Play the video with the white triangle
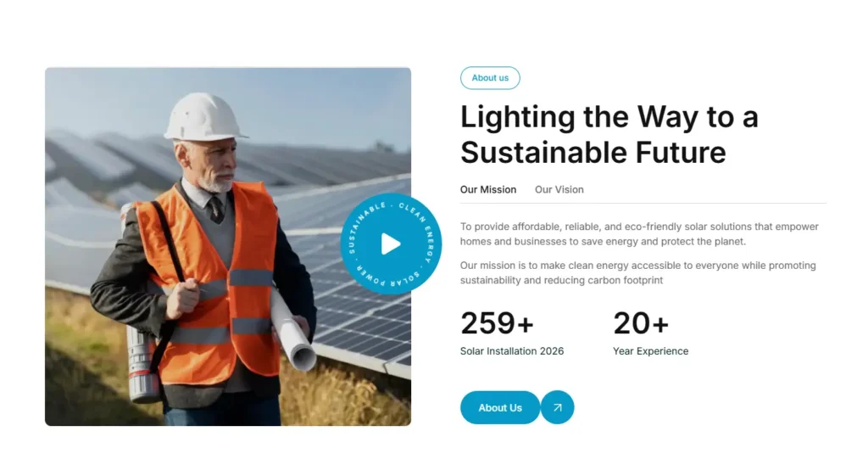This screenshot has width=868, height=476. click(x=391, y=244)
